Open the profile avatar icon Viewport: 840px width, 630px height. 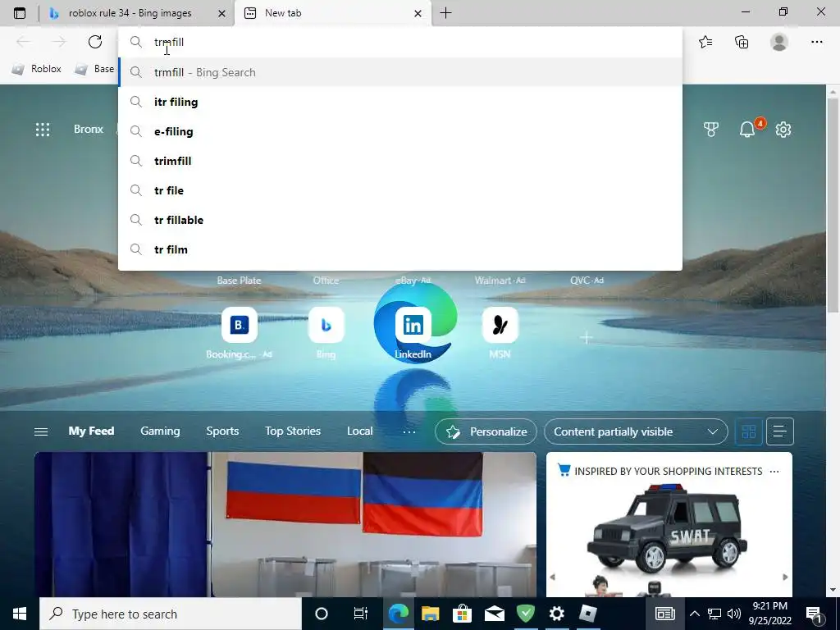point(779,42)
